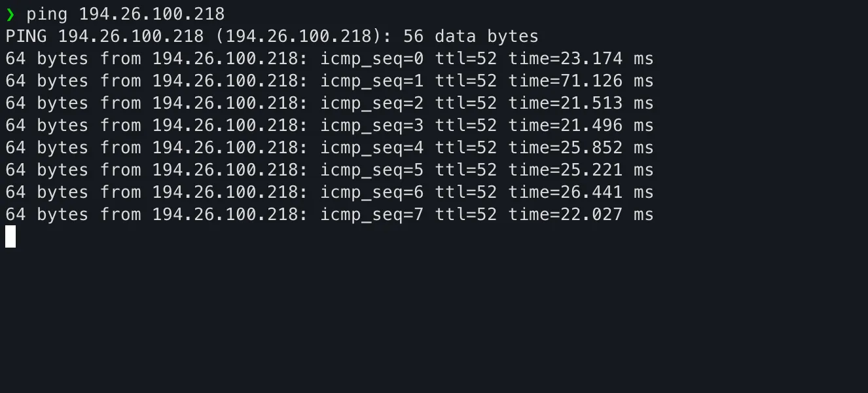The image size is (868, 393).
Task: Click the time=22.027 value
Action: (566, 215)
